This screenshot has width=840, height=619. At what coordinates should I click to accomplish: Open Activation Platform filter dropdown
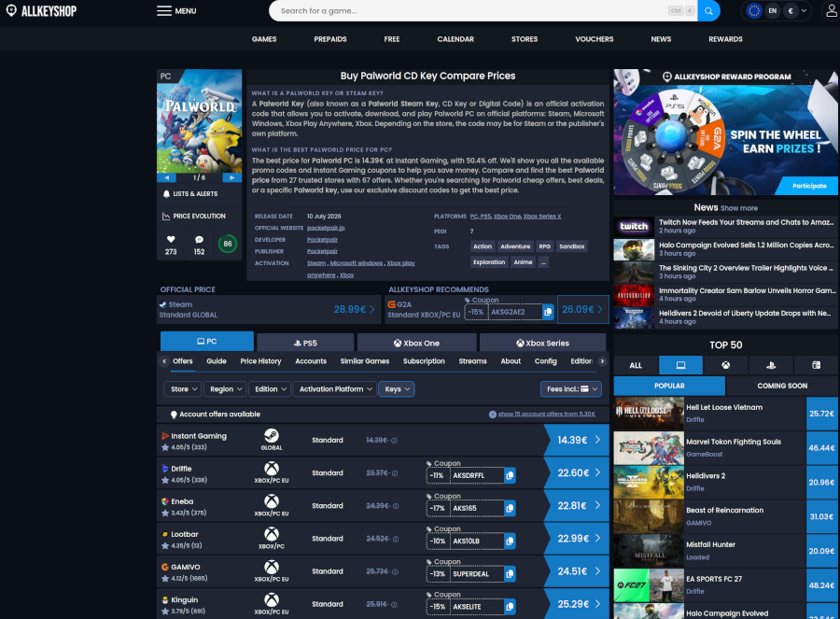[335, 389]
